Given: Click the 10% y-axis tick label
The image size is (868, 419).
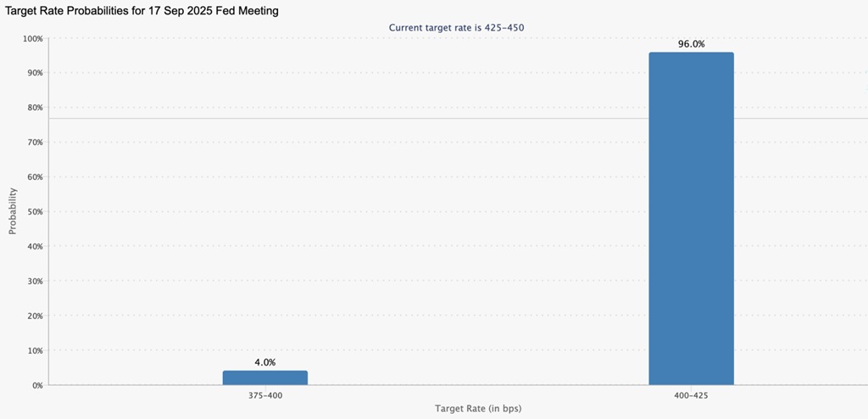Looking at the screenshot, I should [x=34, y=350].
